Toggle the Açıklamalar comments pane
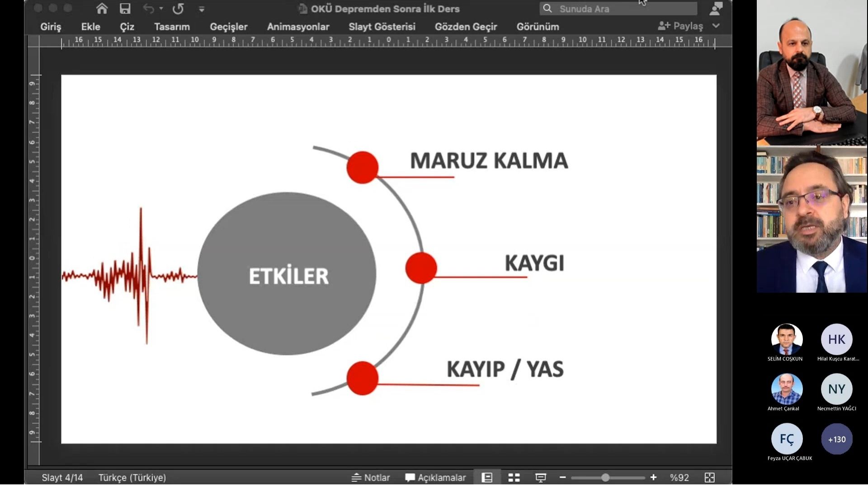868x488 pixels. pos(436,478)
